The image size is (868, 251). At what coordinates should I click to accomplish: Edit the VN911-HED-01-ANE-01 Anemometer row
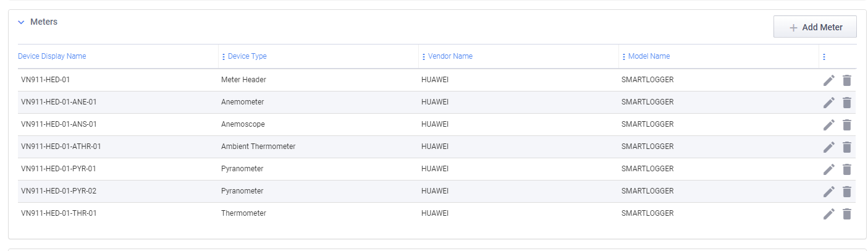[828, 103]
